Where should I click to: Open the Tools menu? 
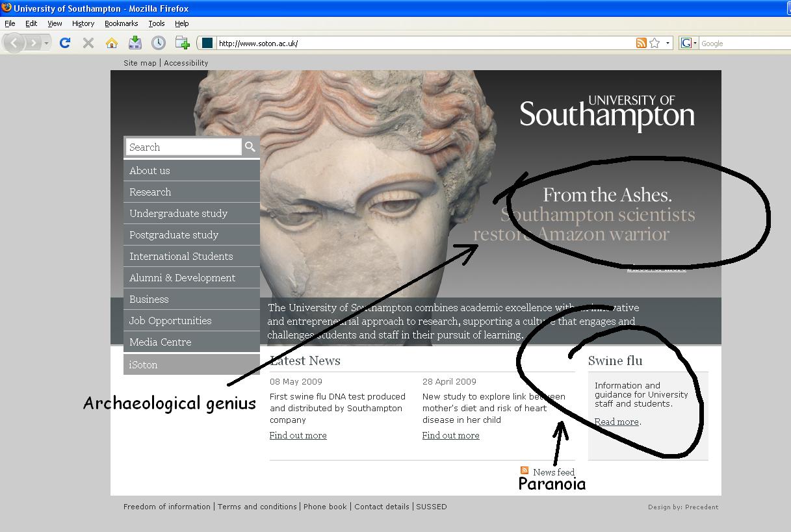coord(157,23)
